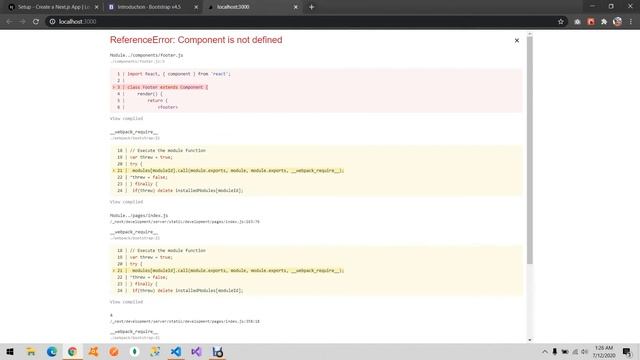Open the taskbar clock and date

pos(604,352)
